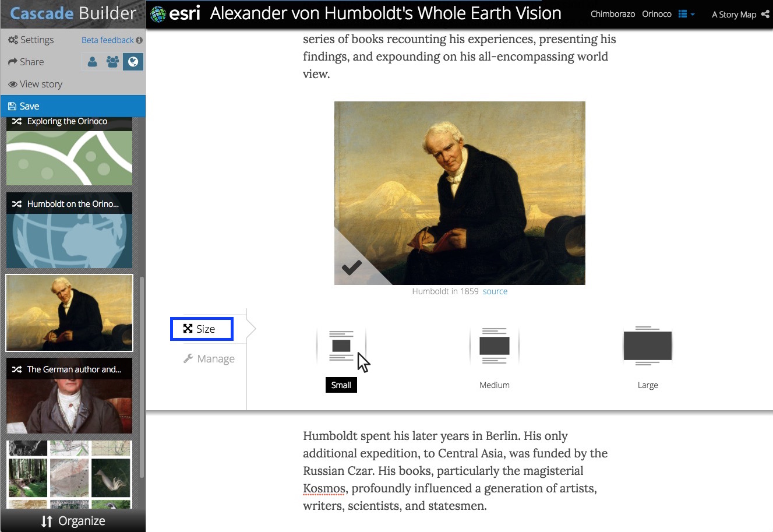Click the checkmark on the Humboldt portrait
This screenshot has height=532, width=773.
tap(351, 267)
